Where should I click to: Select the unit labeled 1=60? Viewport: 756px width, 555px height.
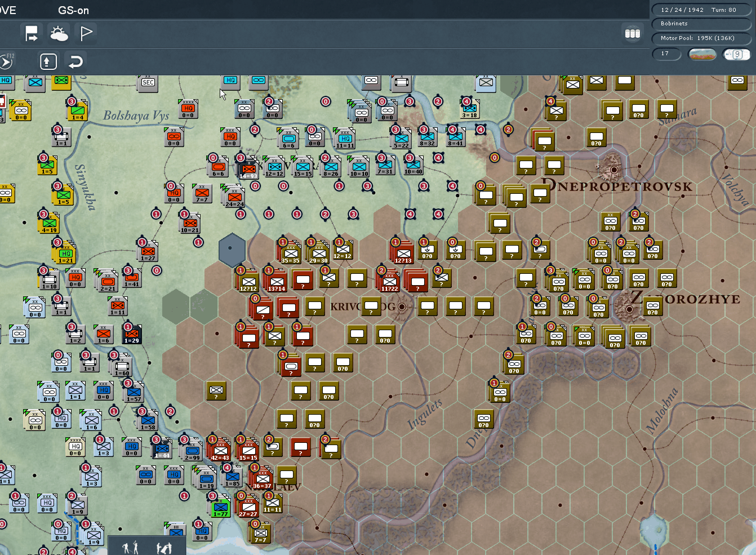121,366
